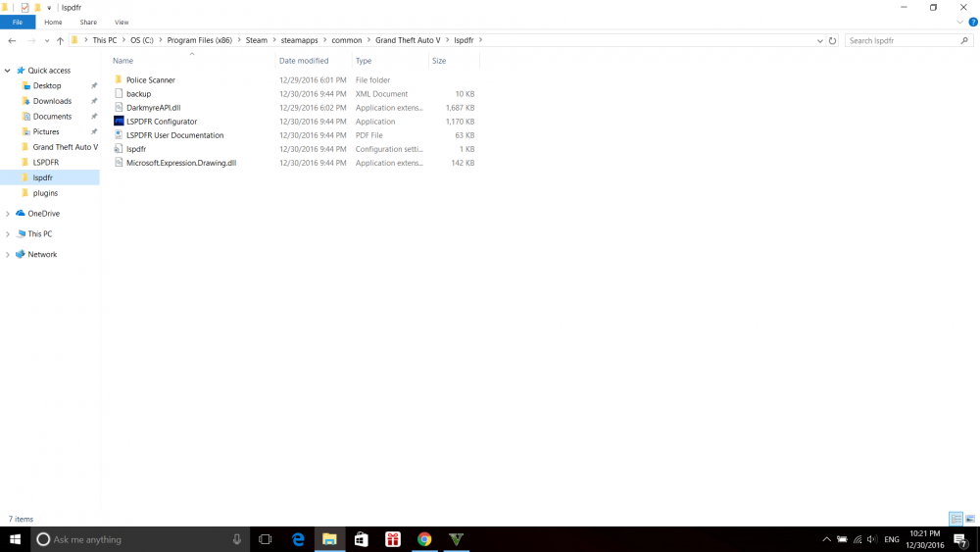Viewport: 980px width, 552px height.
Task: Navigate to common breadcrumb
Action: [x=347, y=40]
